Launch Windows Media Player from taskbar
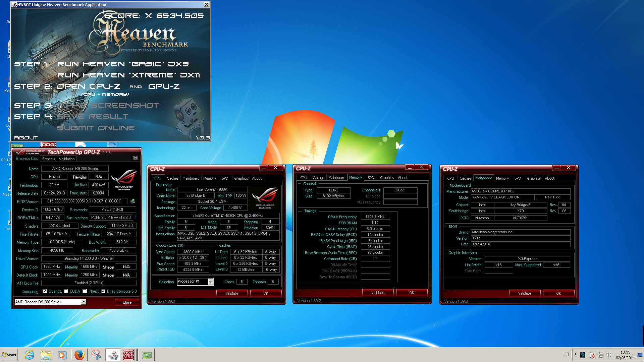 [x=62, y=355]
